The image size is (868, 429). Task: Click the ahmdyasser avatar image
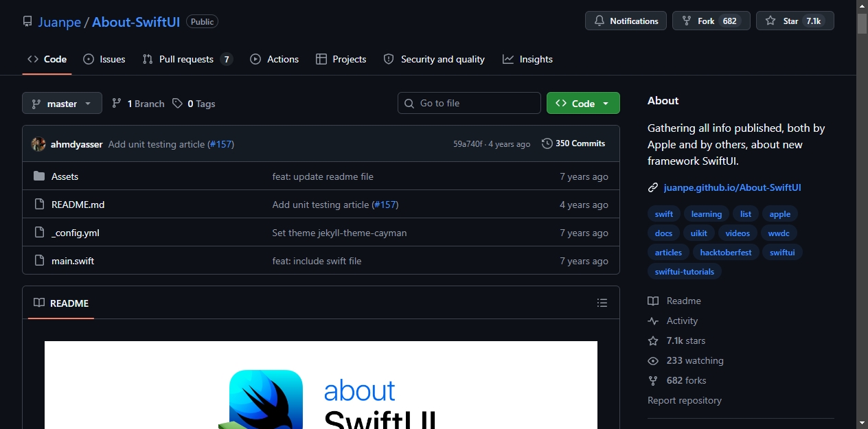(x=38, y=144)
